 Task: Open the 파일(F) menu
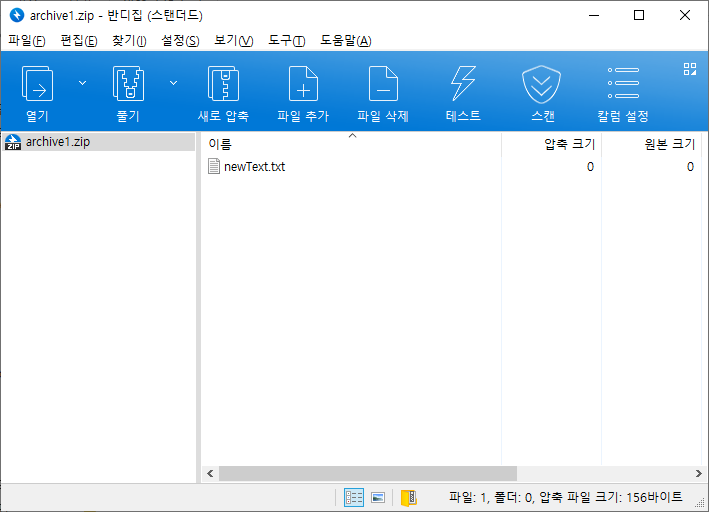click(27, 41)
